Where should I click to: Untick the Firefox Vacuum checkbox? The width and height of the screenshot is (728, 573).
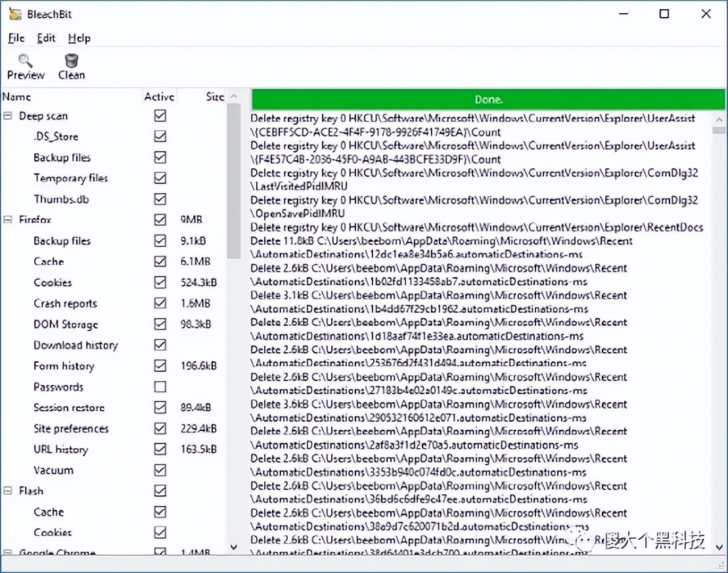click(160, 470)
